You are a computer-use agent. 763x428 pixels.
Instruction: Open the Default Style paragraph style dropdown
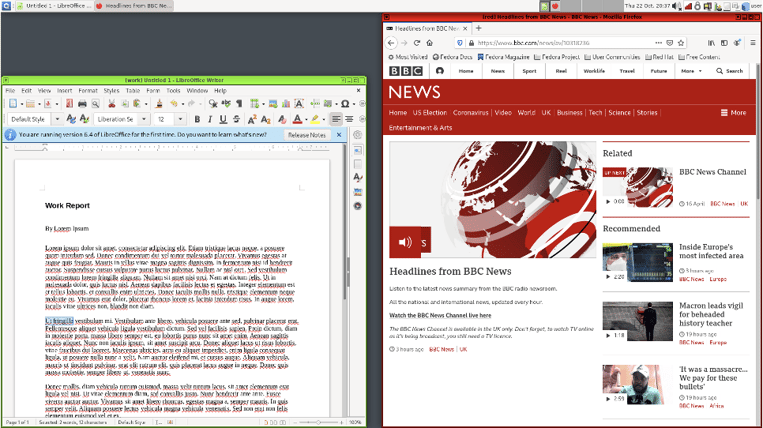[57, 119]
